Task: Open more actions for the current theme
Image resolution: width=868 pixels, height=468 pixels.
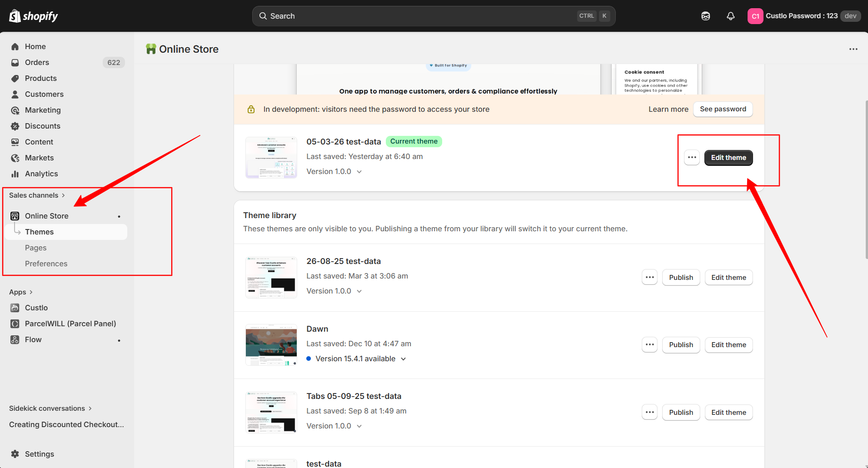Action: (x=692, y=158)
